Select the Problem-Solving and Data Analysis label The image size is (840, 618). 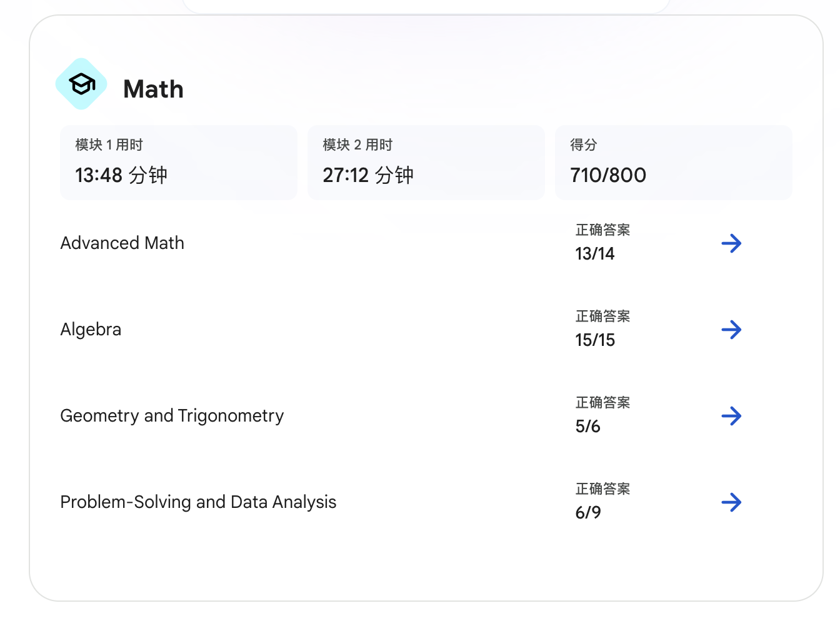click(198, 502)
